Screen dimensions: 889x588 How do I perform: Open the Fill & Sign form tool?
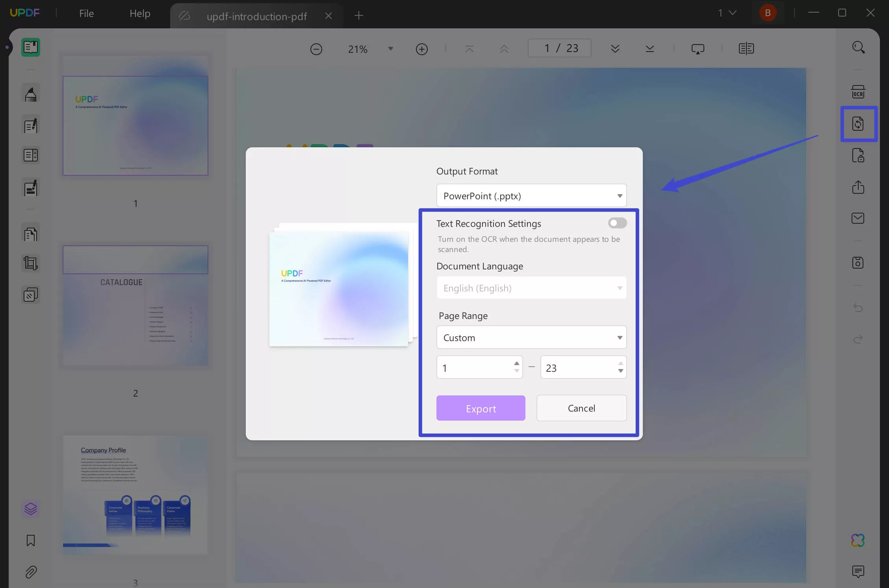tap(31, 187)
